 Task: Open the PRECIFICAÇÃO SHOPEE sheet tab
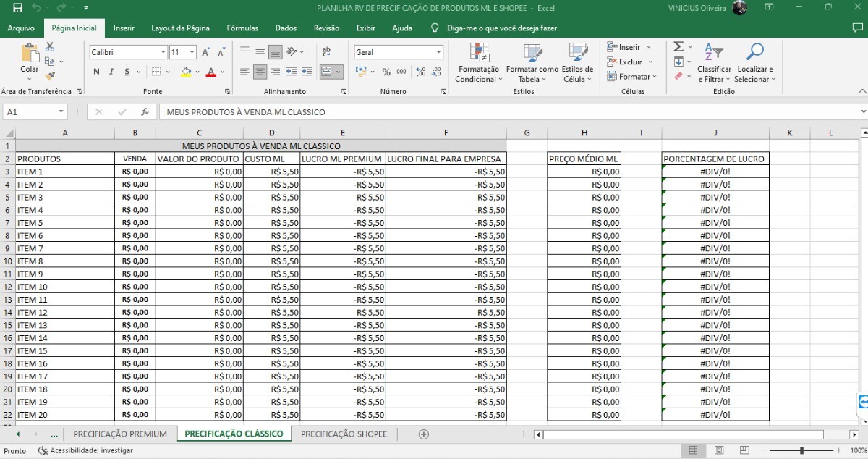(344, 434)
